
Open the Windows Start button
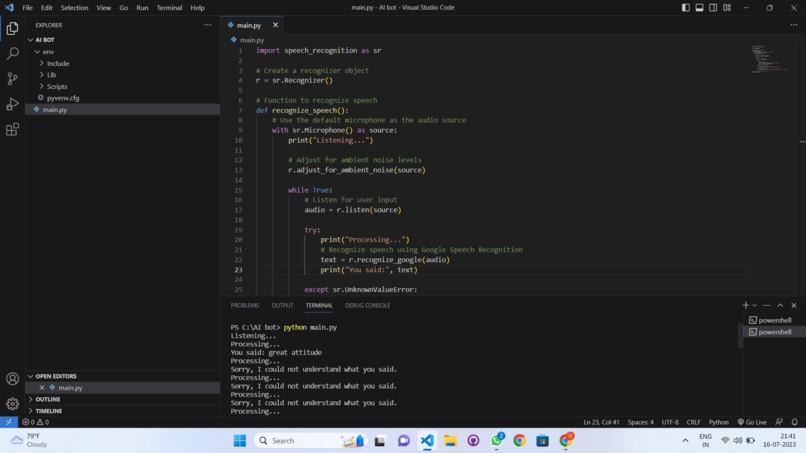[240, 441]
